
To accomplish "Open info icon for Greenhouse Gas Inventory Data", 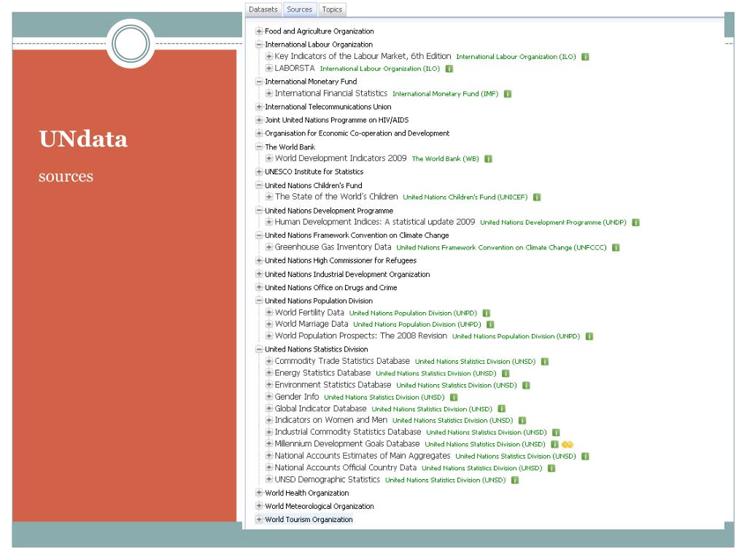I will coord(616,248).
